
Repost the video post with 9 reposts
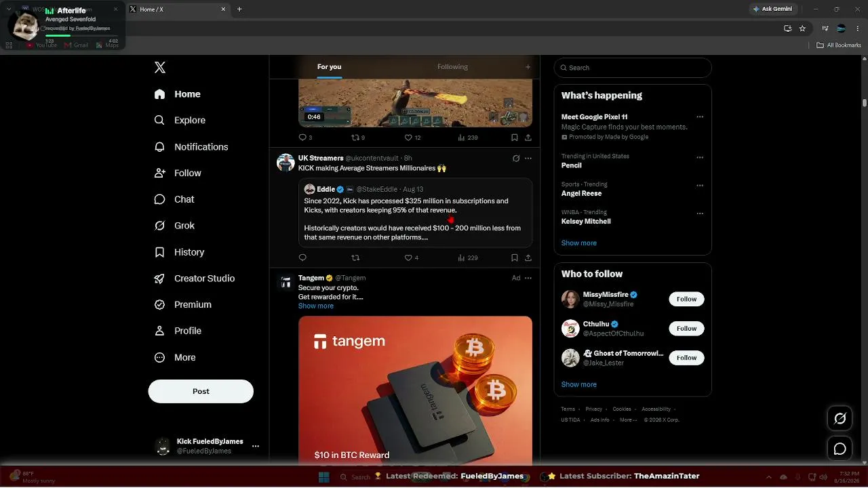point(357,138)
